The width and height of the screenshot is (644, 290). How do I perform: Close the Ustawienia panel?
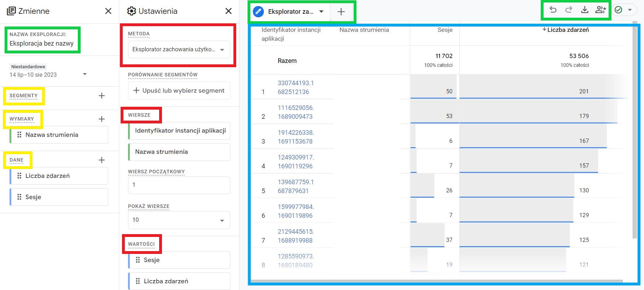point(228,11)
